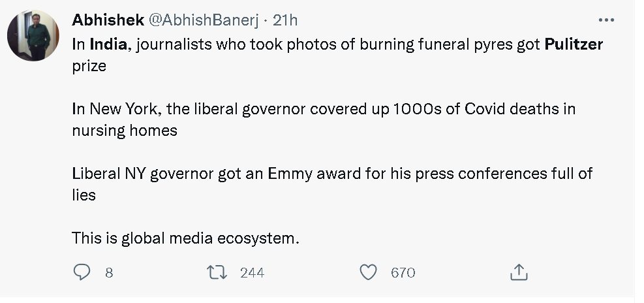Click 'This is global media ecosystem.' text
The image size is (644, 303).
[186, 238]
